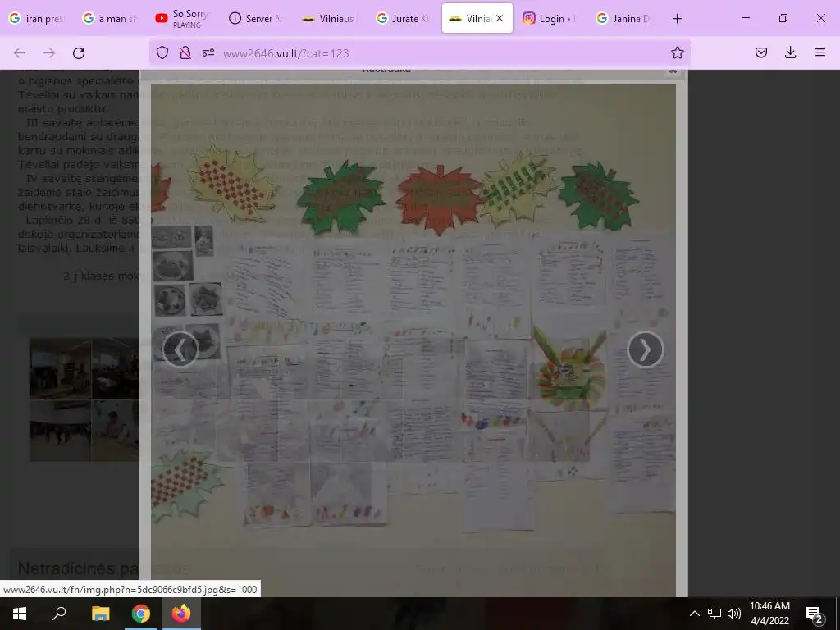Switch to the 'Jūratė K' tab
The height and width of the screenshot is (630, 840).
coord(404,19)
